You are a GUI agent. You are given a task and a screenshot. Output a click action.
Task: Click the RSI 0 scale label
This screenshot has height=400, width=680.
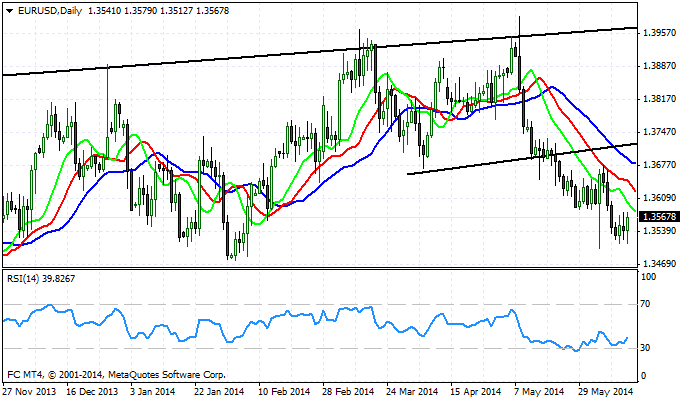point(643,376)
